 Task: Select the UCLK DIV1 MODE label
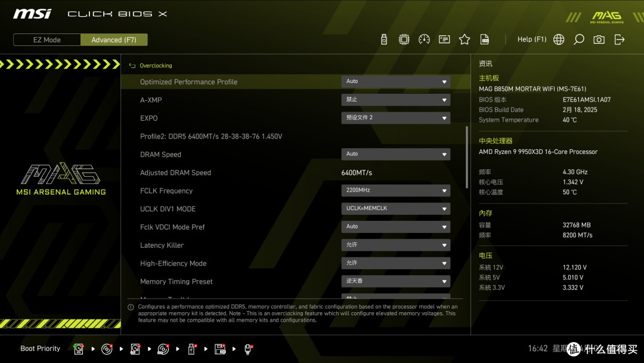tap(168, 209)
